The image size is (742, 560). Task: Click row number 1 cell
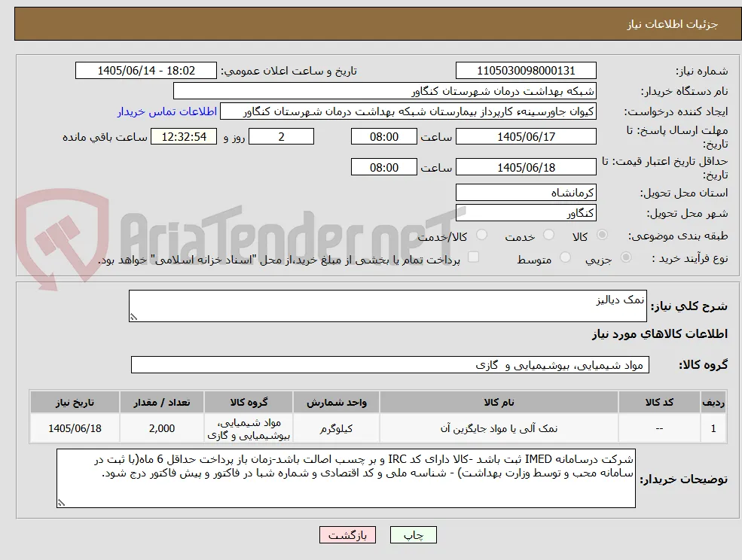click(713, 428)
